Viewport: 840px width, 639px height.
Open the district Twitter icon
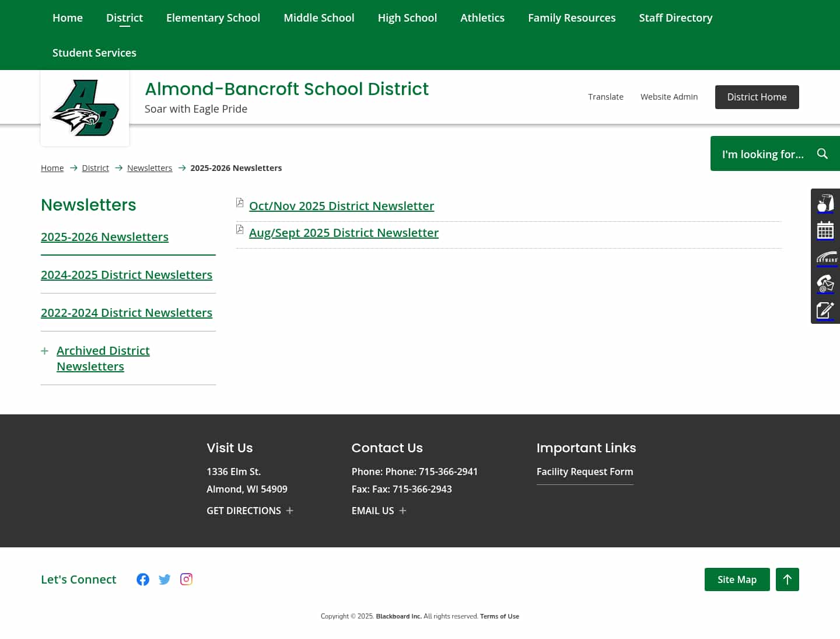[x=164, y=579]
